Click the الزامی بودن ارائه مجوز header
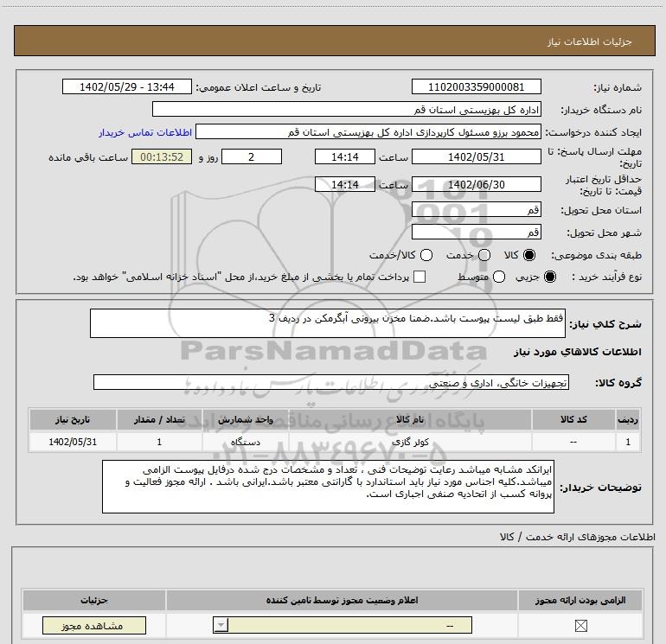666x644 pixels. tap(580, 600)
